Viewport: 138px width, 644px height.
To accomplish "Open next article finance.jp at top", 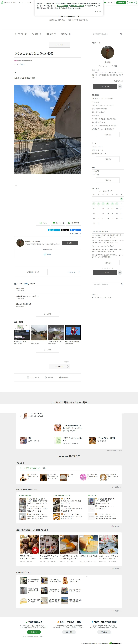I will [x=59, y=45].
